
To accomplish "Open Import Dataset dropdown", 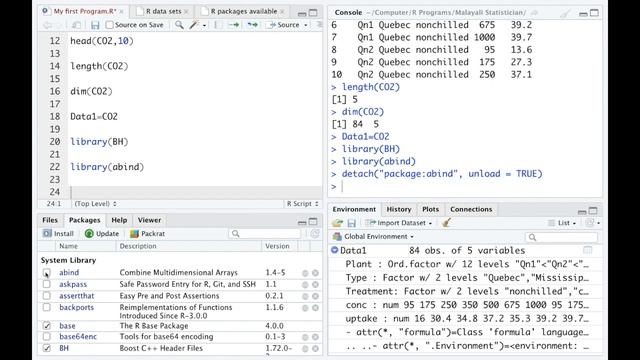I will click(x=399, y=223).
